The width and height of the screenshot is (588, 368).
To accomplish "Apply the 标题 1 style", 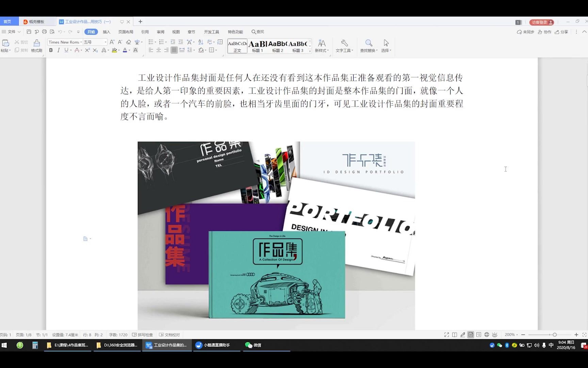I will click(x=258, y=45).
